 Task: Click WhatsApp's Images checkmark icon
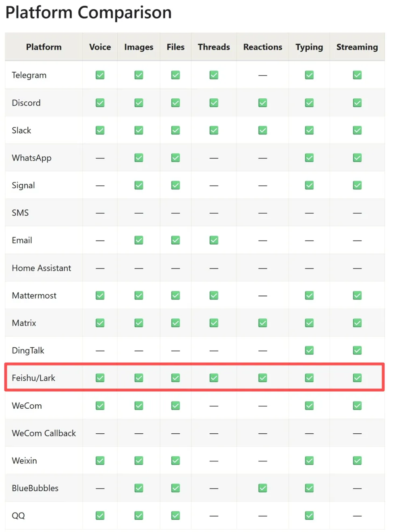coord(139,158)
